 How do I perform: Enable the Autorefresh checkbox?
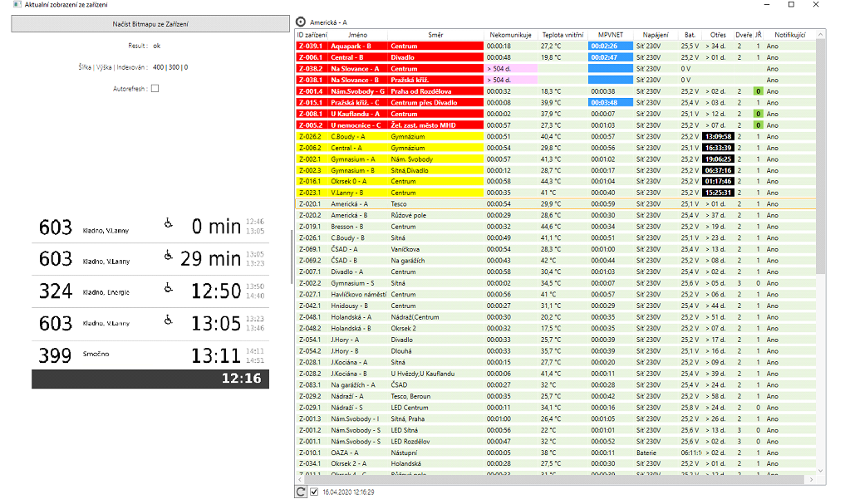coord(155,88)
